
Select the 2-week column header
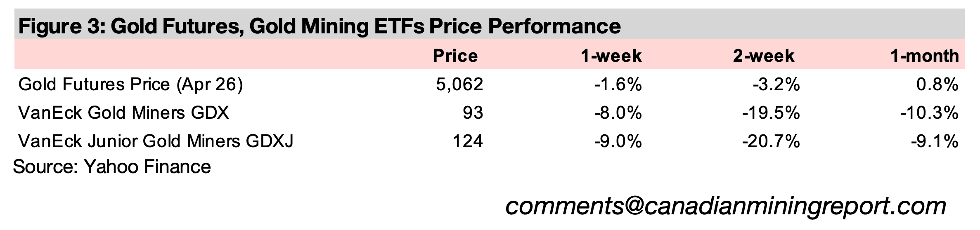tap(763, 56)
